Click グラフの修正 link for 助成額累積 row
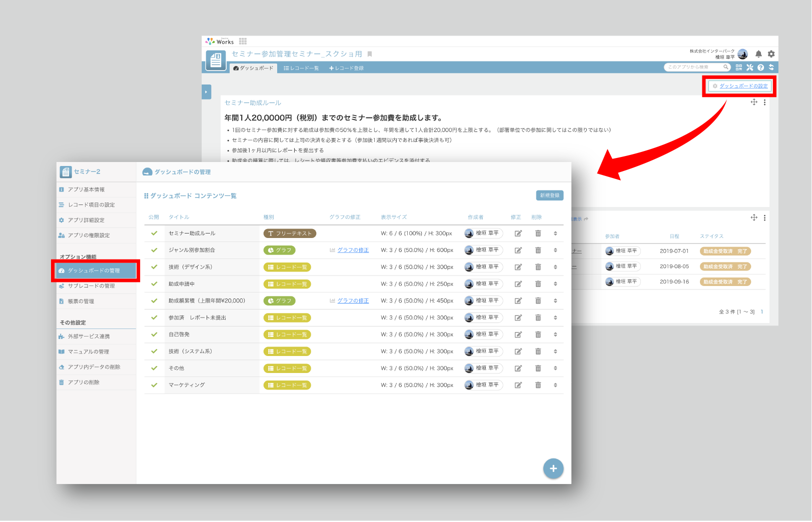812x522 pixels. point(353,300)
